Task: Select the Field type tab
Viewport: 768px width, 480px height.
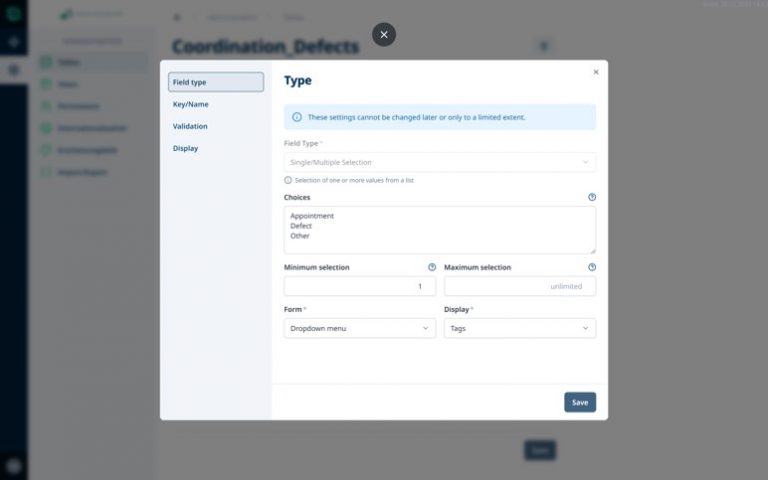Action: (x=216, y=82)
